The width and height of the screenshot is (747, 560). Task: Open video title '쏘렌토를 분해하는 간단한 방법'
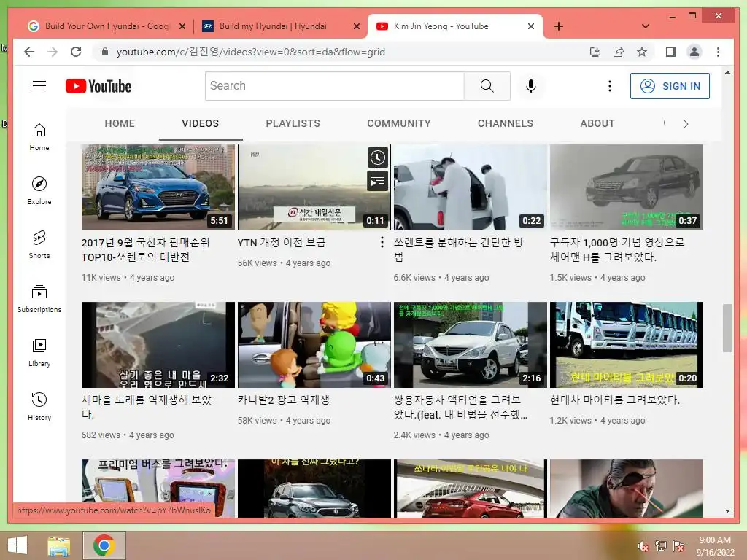pyautogui.click(x=458, y=250)
